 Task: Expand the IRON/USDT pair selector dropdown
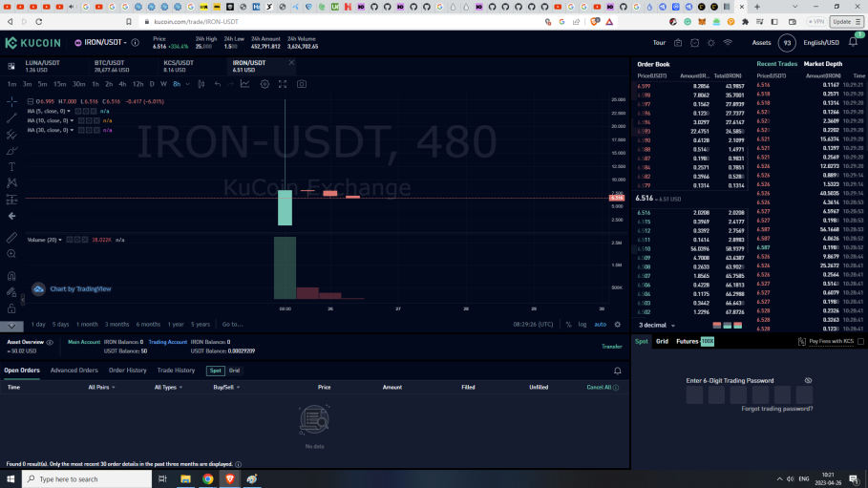(125, 43)
